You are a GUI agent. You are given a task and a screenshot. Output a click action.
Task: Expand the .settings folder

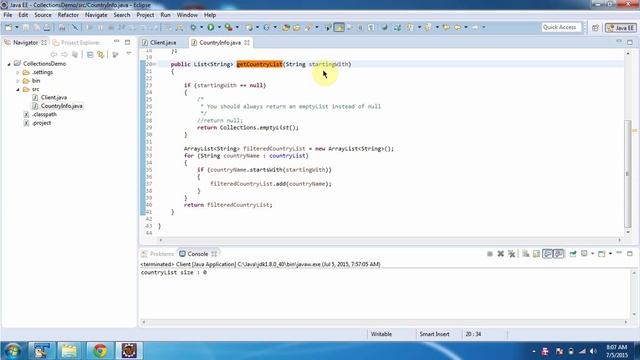click(x=18, y=72)
